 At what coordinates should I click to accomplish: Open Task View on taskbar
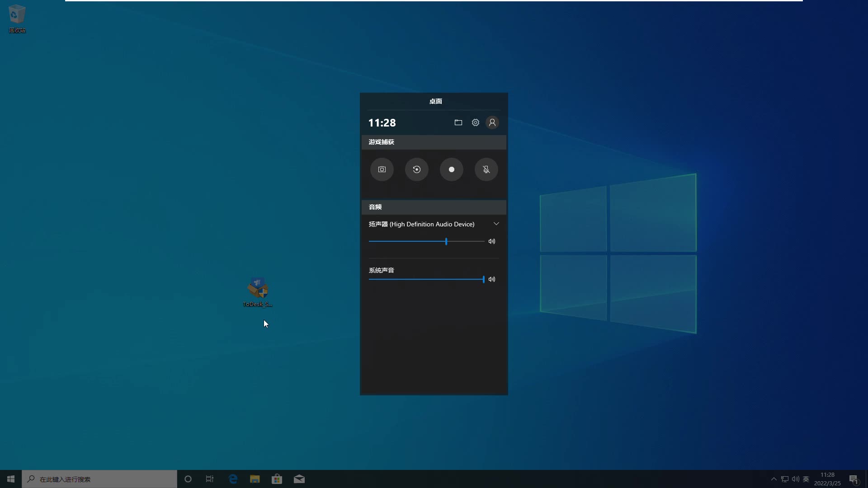(x=210, y=479)
